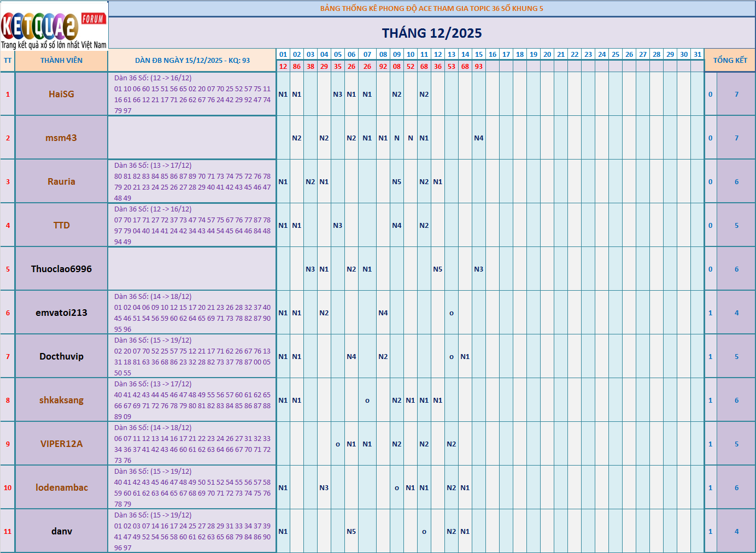Viewport: 756px width, 553px height.
Task: Select day 31 column header
Action: [x=697, y=55]
